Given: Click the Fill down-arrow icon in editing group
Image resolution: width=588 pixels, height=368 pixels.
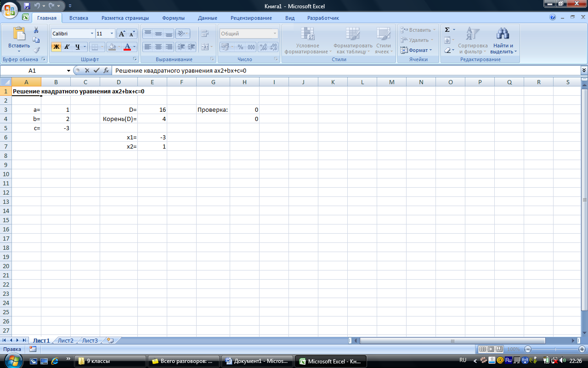Looking at the screenshot, I should click(447, 40).
